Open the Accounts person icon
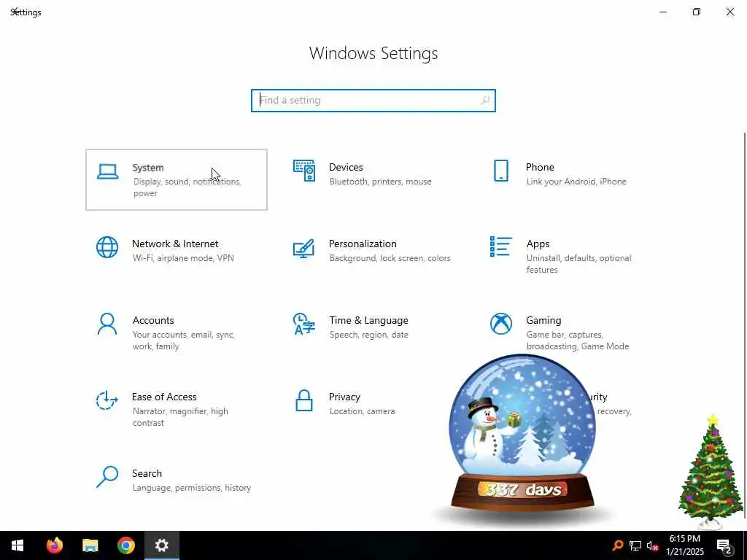The width and height of the screenshot is (747, 560). (x=107, y=324)
